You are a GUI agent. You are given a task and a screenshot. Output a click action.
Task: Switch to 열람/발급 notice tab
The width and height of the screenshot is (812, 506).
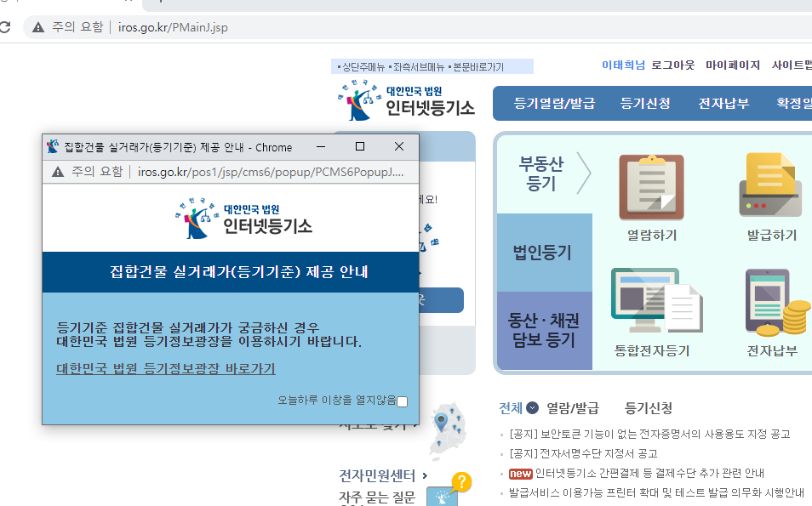tap(573, 408)
